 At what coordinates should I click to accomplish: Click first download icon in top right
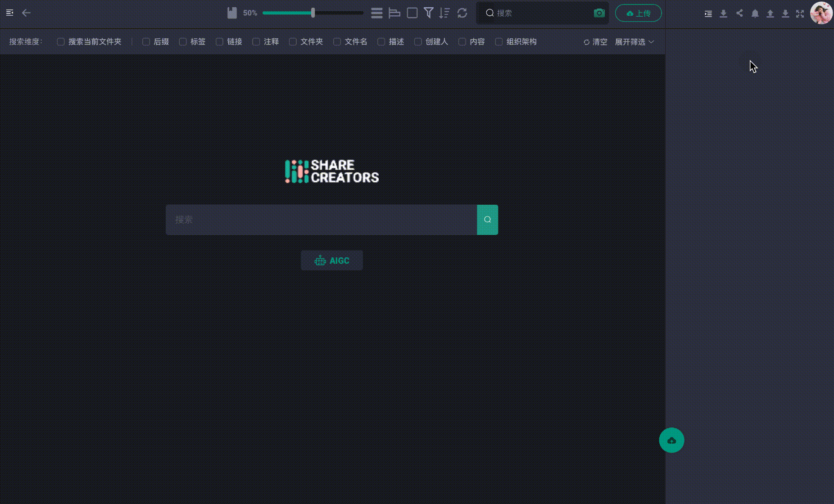[x=723, y=13]
